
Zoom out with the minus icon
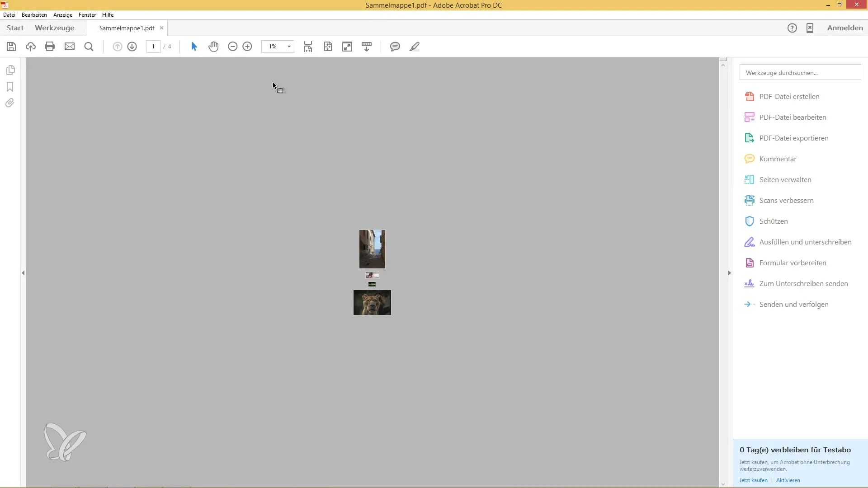[x=232, y=47]
